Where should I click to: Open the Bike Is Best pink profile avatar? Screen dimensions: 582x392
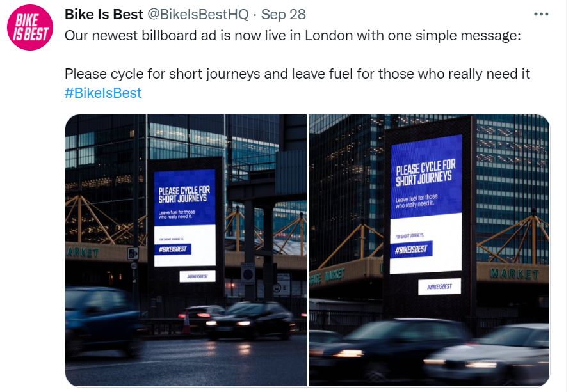click(30, 27)
